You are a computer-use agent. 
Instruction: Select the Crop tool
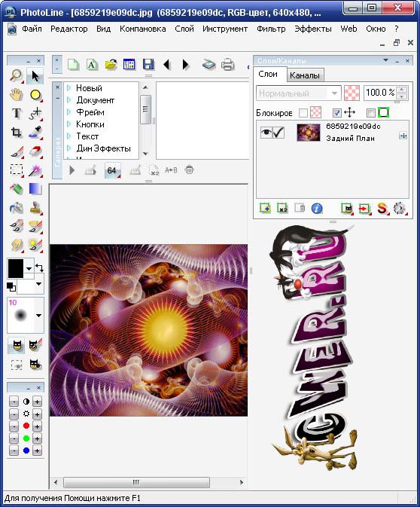[x=16, y=132]
